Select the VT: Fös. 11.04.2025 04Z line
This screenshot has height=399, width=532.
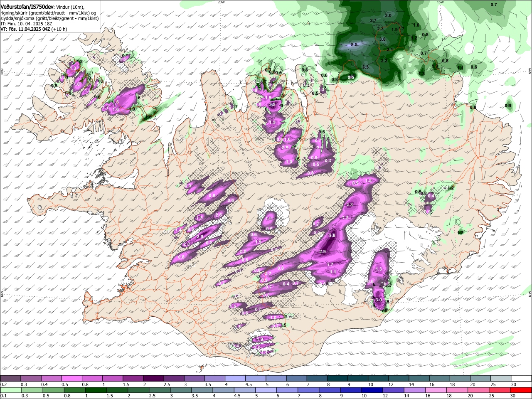pyautogui.click(x=25, y=29)
